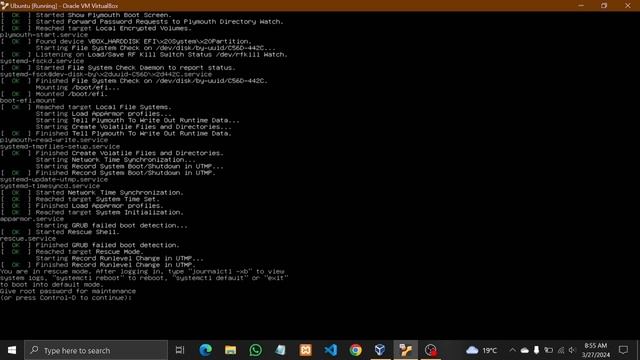The width and height of the screenshot is (640, 360).
Task: Click the '(or press Control-D to continue):' line
Action: 66,298
